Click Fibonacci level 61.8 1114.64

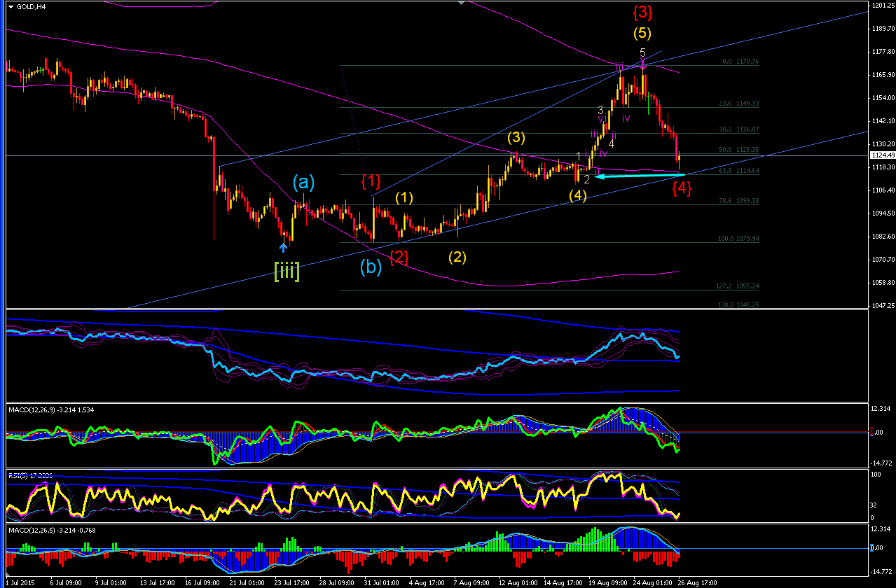tap(740, 171)
